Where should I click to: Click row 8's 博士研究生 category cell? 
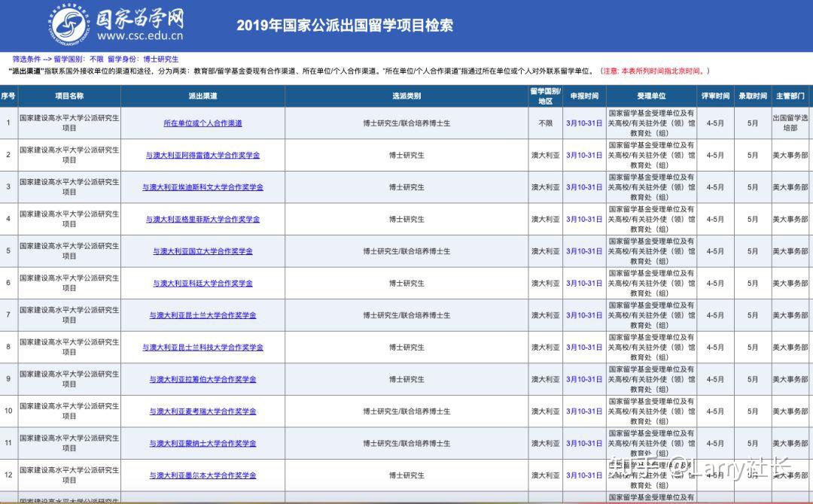[x=406, y=348]
